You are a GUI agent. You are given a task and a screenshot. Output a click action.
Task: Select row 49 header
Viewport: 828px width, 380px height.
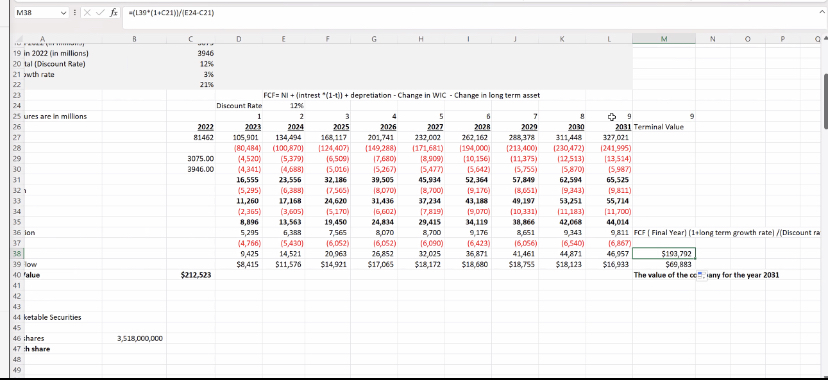point(16,370)
